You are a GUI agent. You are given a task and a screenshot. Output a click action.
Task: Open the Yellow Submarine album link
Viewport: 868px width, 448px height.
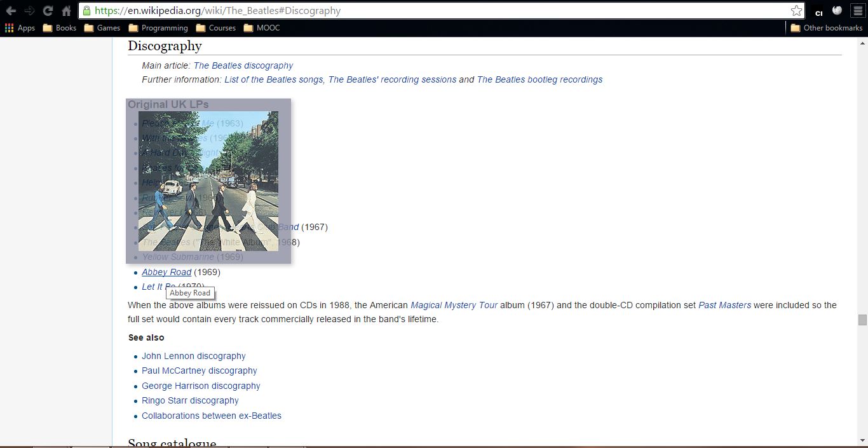178,257
